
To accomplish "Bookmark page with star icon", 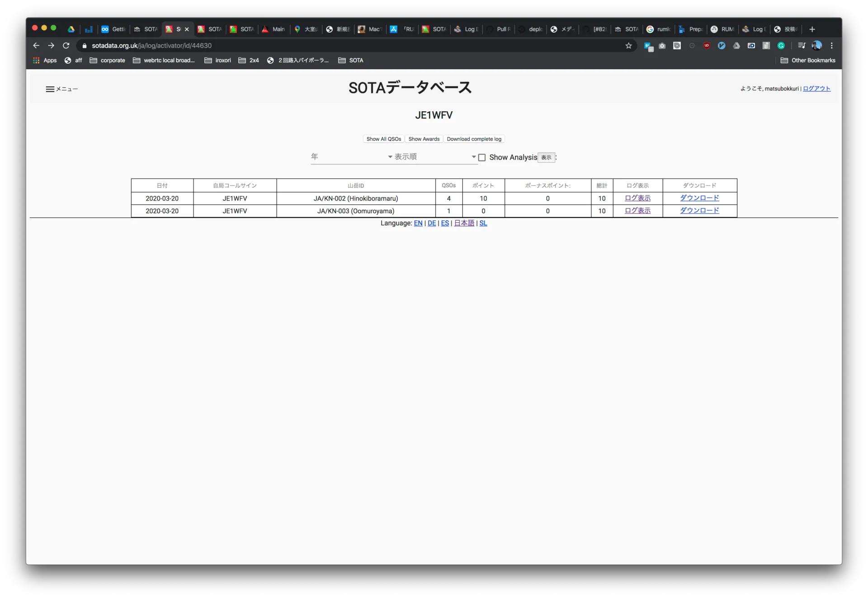I will [628, 46].
